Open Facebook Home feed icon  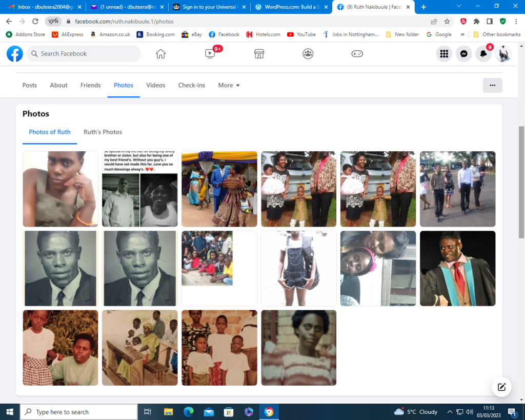pyautogui.click(x=160, y=54)
